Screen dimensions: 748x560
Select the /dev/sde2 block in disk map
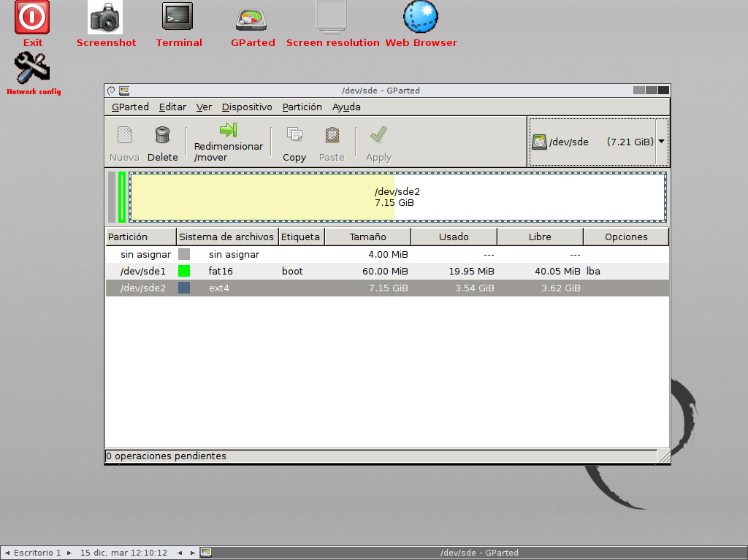pos(397,197)
